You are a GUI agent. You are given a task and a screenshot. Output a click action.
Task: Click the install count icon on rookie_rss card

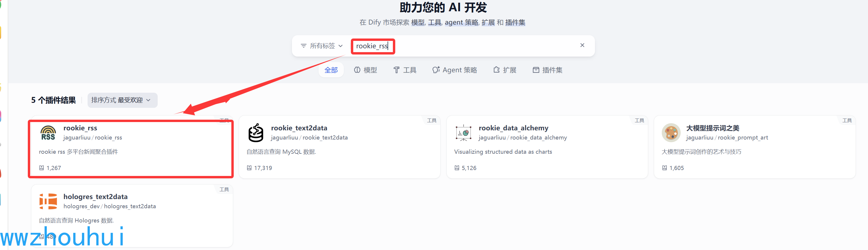point(41,168)
